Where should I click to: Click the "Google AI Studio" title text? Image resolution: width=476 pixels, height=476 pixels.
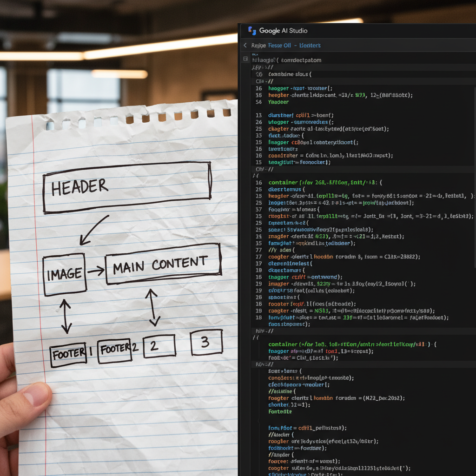pos(283,31)
